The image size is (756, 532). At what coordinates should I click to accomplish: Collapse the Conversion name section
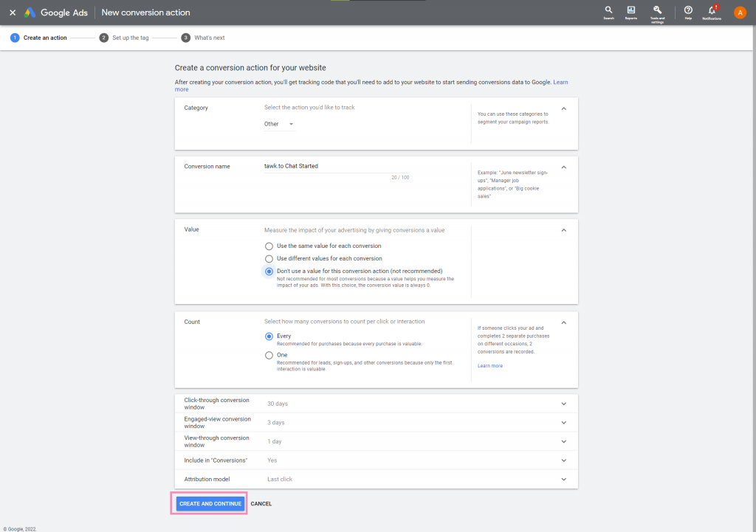pyautogui.click(x=563, y=167)
